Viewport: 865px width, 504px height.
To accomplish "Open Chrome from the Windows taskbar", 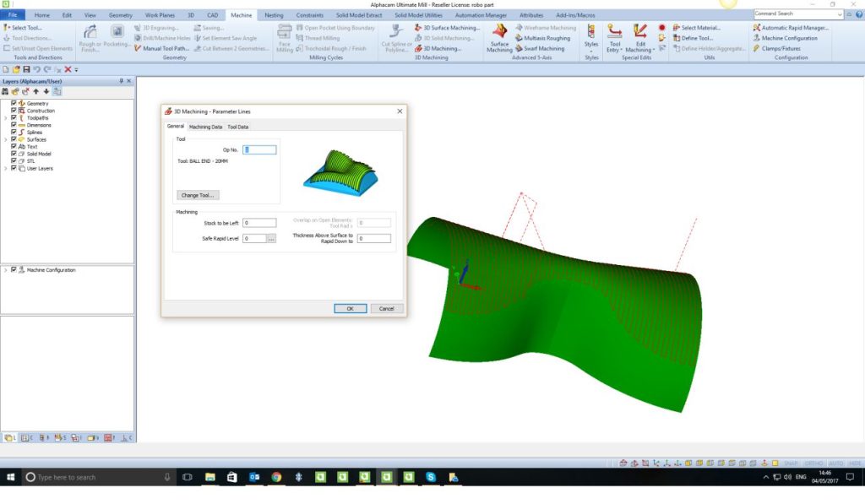I will tap(276, 477).
